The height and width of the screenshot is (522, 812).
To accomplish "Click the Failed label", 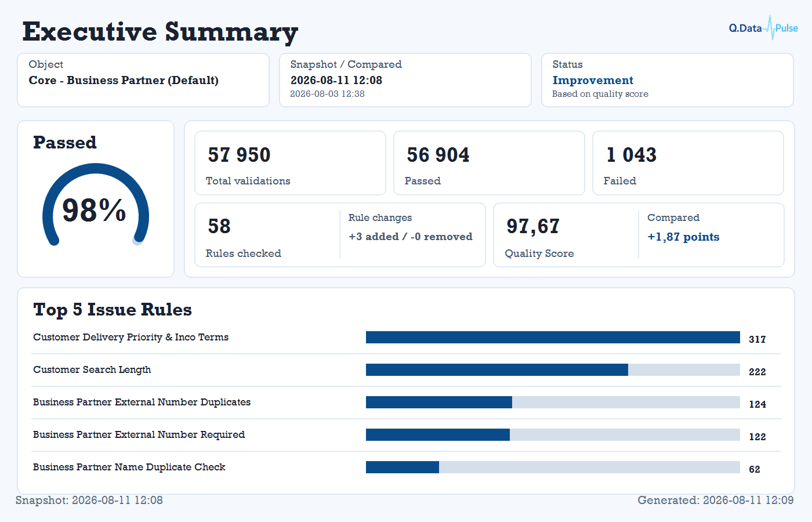I will (619, 181).
